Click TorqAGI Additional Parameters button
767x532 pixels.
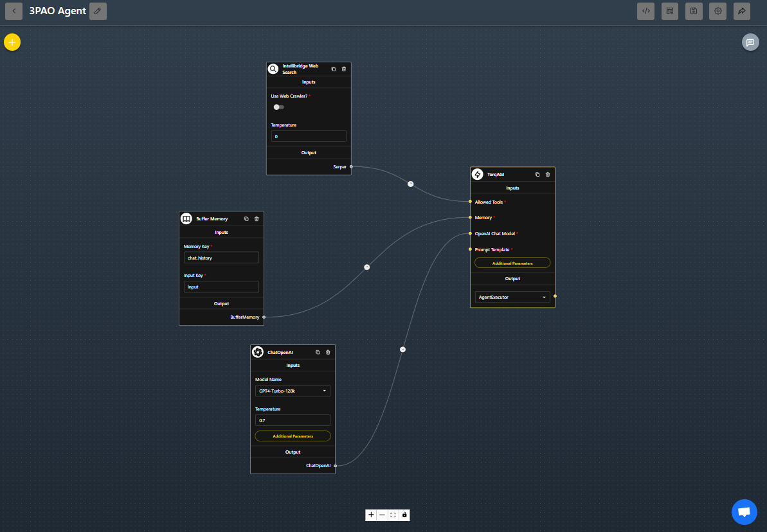pyautogui.click(x=512, y=263)
